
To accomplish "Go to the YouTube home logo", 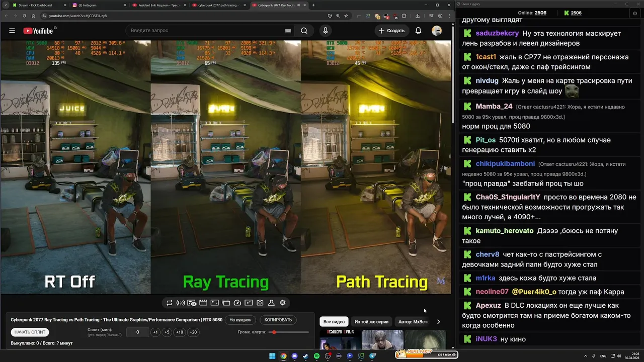I will coord(38,31).
